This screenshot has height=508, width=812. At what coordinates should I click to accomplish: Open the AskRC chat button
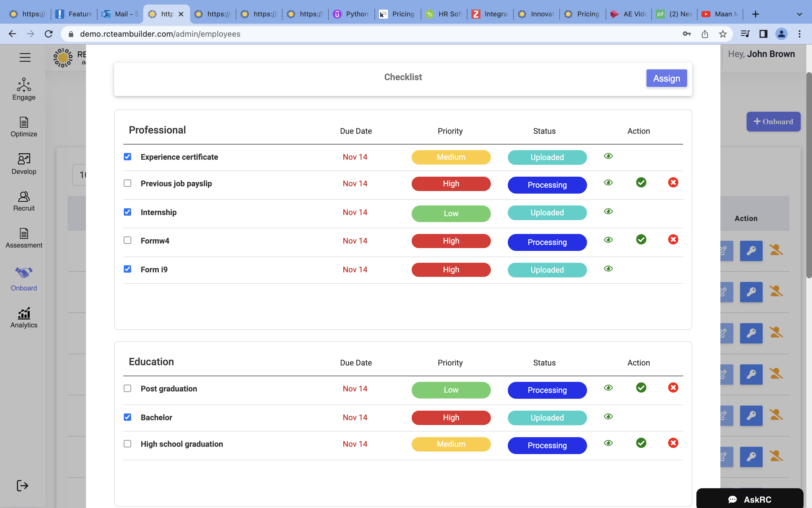pos(750,499)
